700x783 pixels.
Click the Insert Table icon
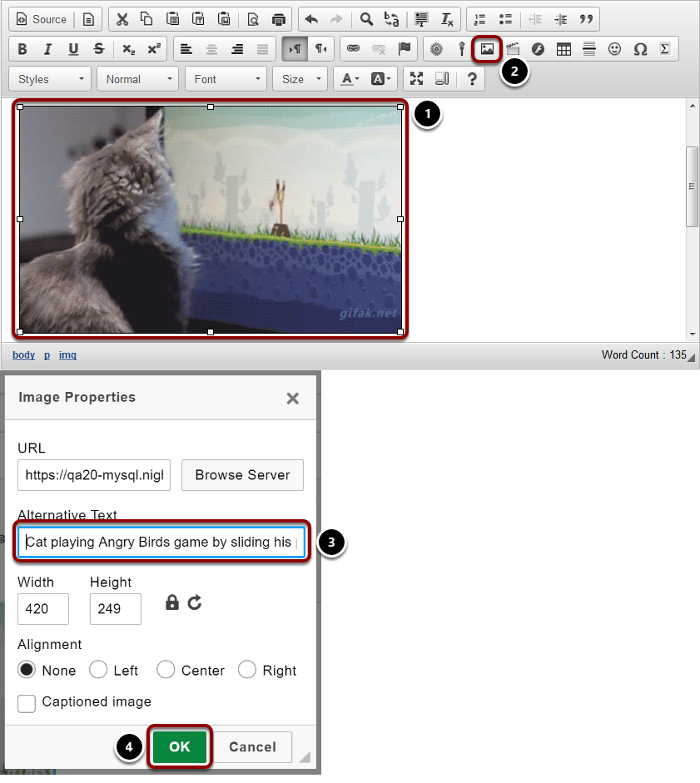point(563,49)
